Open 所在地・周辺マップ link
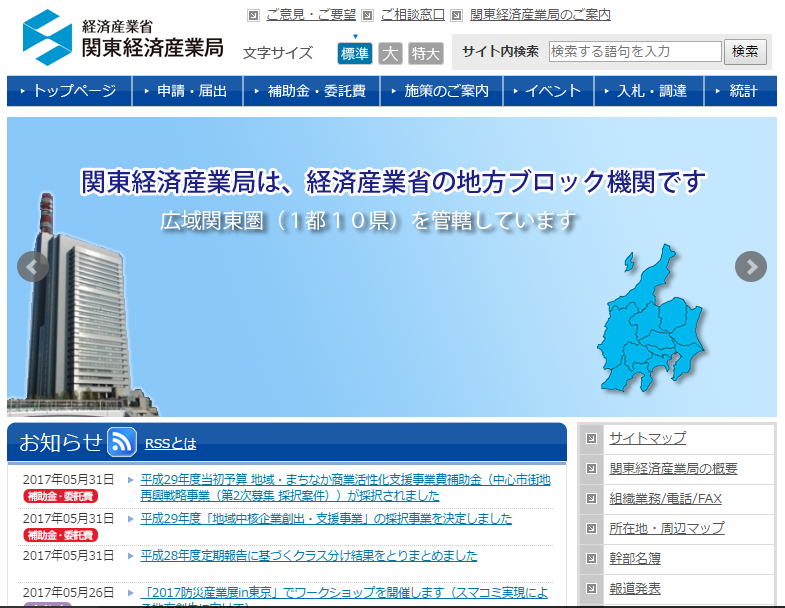Image resolution: width=785 pixels, height=608 pixels. [x=666, y=528]
